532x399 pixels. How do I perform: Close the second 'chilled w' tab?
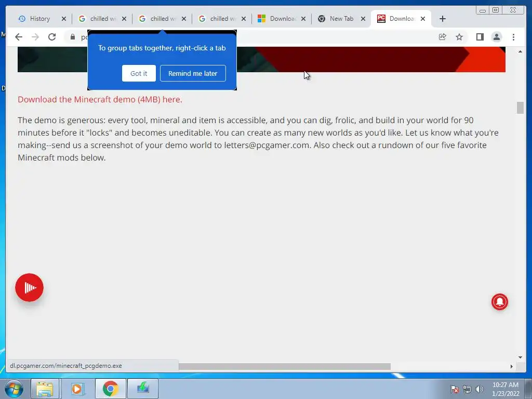pos(184,19)
